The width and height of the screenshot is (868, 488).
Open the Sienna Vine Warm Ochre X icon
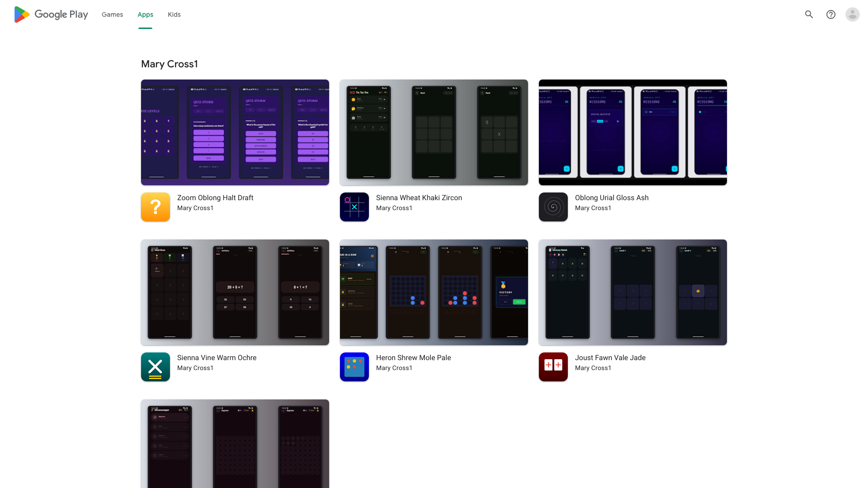point(156,367)
